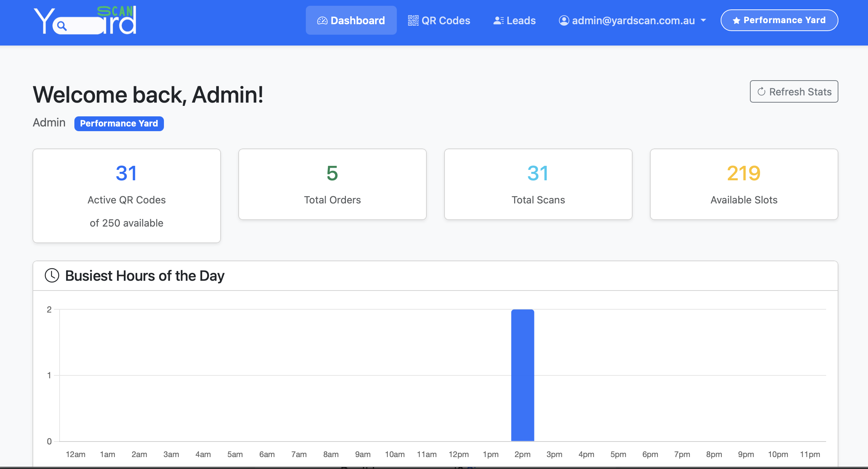The width and height of the screenshot is (868, 469).
Task: Click the Busiest Hours of the Day heading
Action: 145,276
